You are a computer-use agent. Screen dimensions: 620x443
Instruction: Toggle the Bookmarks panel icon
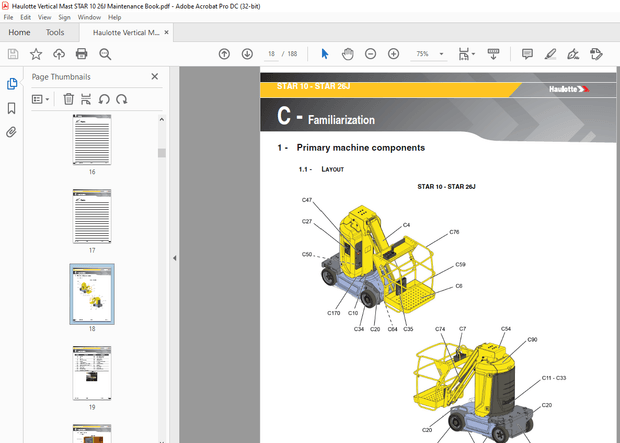[12, 108]
